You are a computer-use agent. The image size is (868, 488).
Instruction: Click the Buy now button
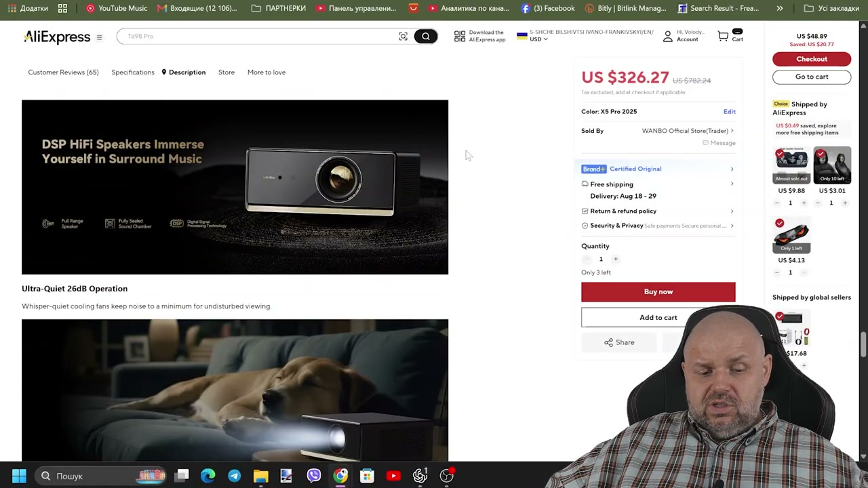point(658,292)
